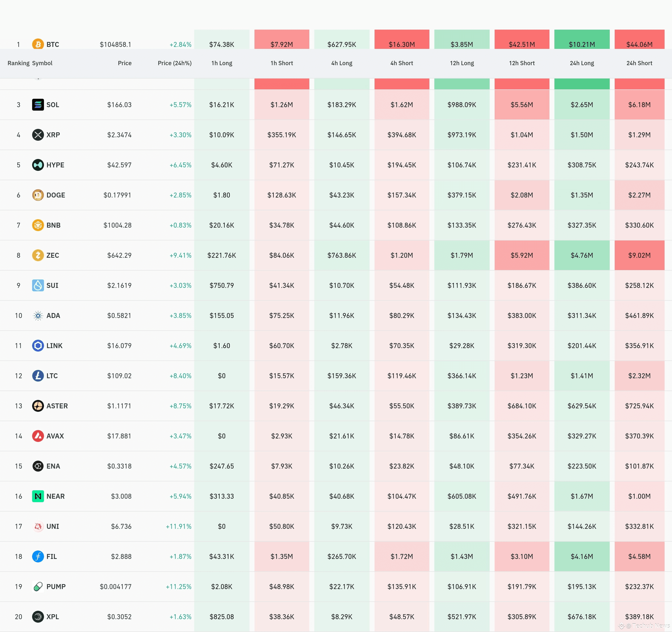
Task: Click the Ranking column header
Action: tap(18, 63)
